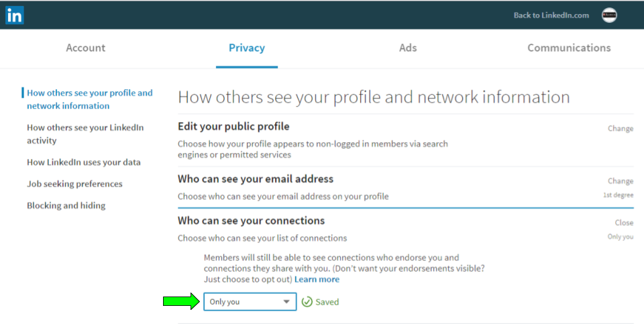The height and width of the screenshot is (324, 644).
Task: Click the Back to LinkedIn.com link
Action: tap(551, 15)
